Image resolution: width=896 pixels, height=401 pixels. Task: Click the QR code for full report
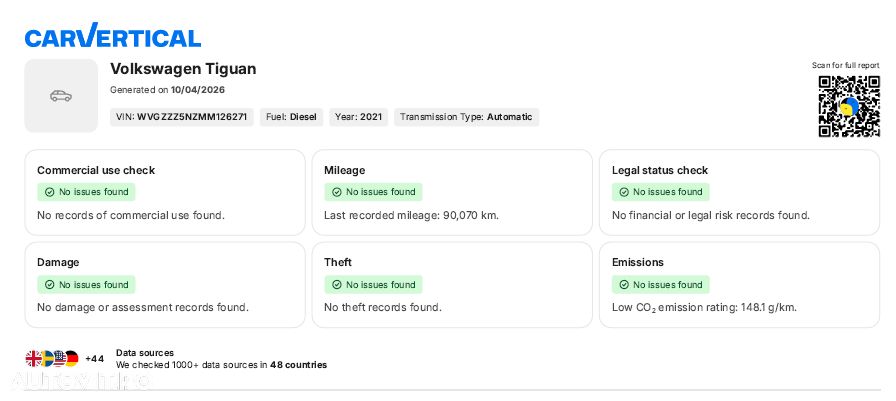tap(849, 106)
